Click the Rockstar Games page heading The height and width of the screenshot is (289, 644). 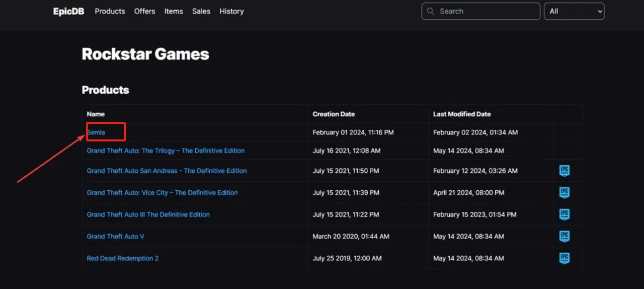145,54
